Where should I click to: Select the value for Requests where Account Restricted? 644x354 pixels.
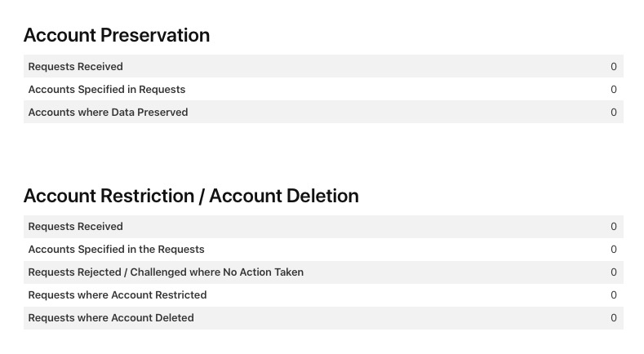[x=614, y=294]
